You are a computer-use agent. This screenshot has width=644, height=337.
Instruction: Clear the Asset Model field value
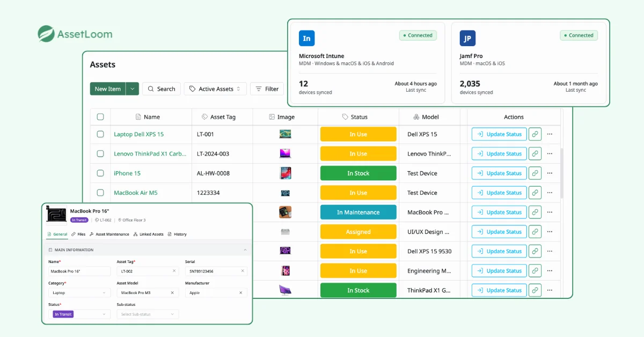(172, 292)
